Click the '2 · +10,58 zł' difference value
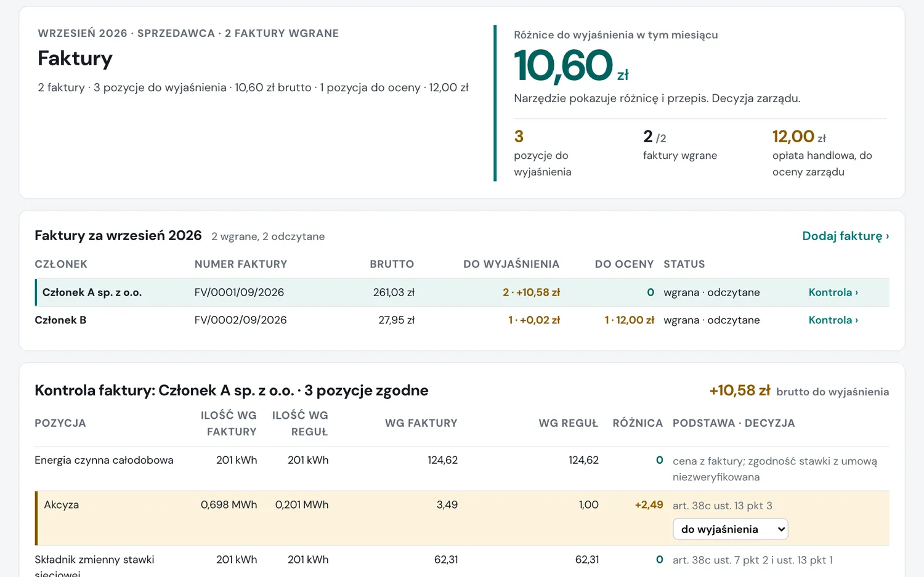This screenshot has width=924, height=577. [531, 293]
